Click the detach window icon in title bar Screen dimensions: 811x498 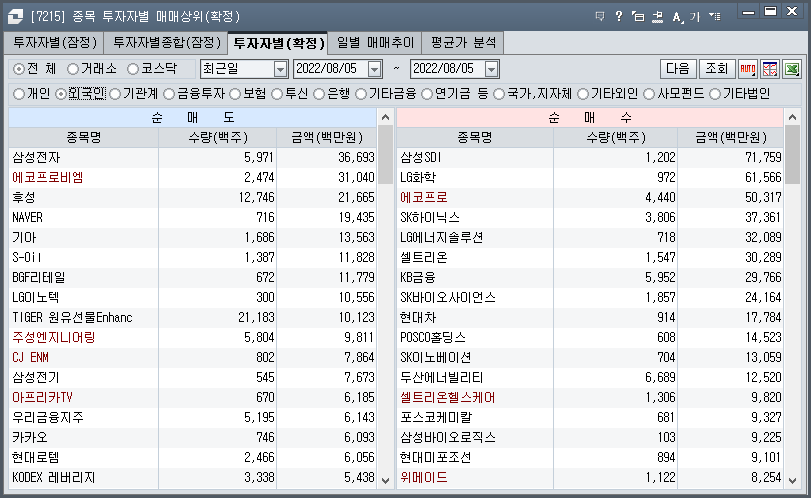point(638,17)
